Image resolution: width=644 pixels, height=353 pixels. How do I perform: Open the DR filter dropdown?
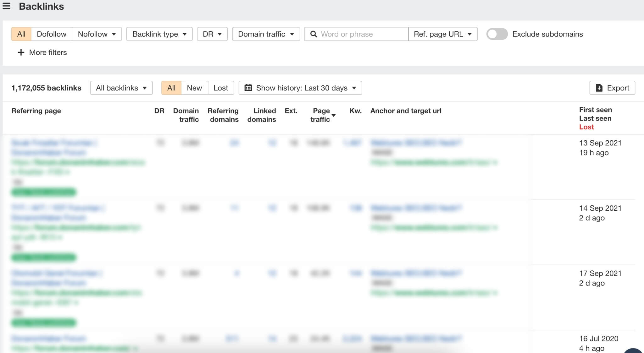click(212, 34)
